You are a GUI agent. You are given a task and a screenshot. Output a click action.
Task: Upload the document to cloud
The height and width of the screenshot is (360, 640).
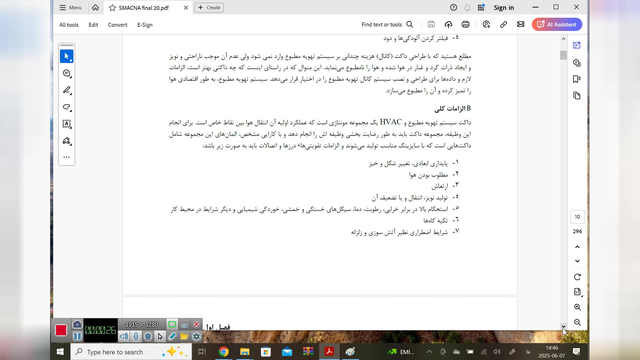(448, 24)
